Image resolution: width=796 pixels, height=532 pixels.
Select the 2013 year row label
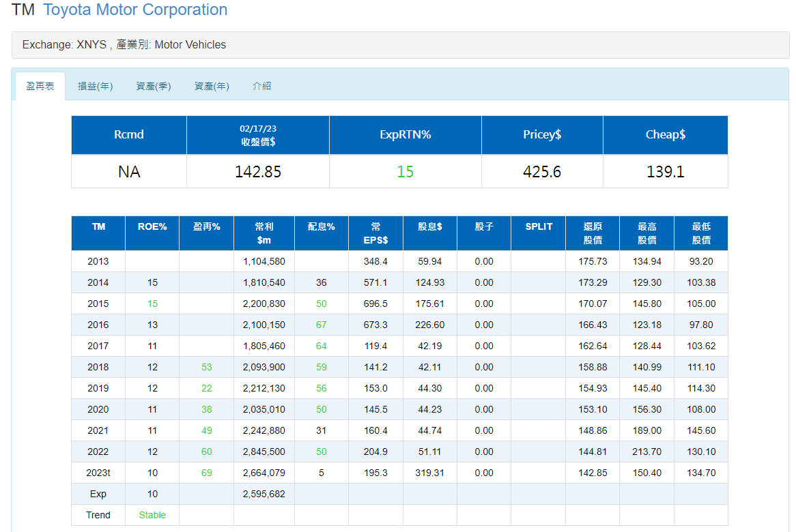(x=98, y=262)
